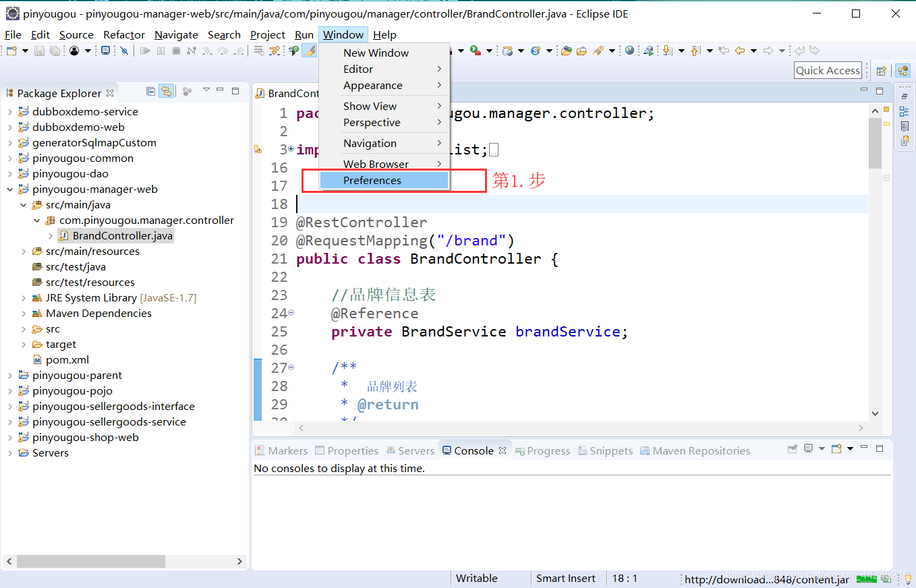Click Skip All Breakpoints icon
The image size is (916, 588).
click(124, 51)
